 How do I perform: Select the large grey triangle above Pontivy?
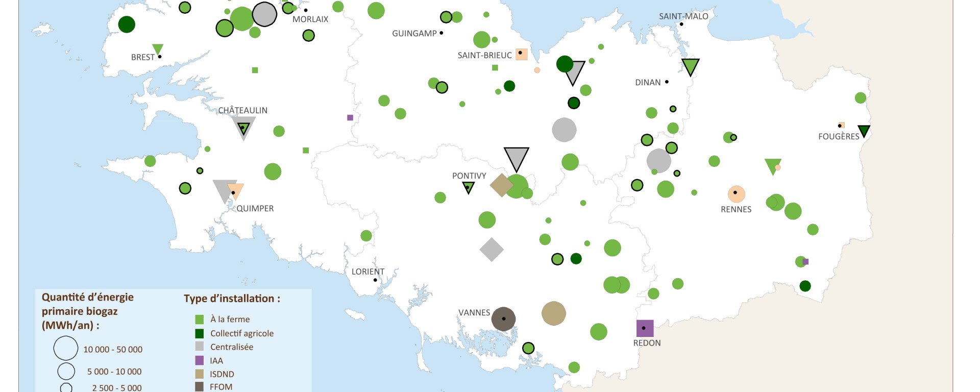pos(516,158)
